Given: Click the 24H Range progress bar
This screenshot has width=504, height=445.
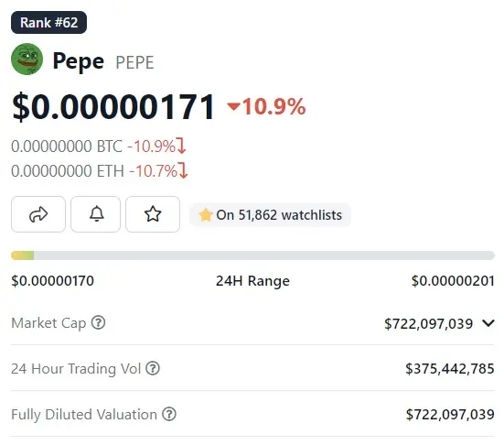Looking at the screenshot, I should tap(252, 255).
